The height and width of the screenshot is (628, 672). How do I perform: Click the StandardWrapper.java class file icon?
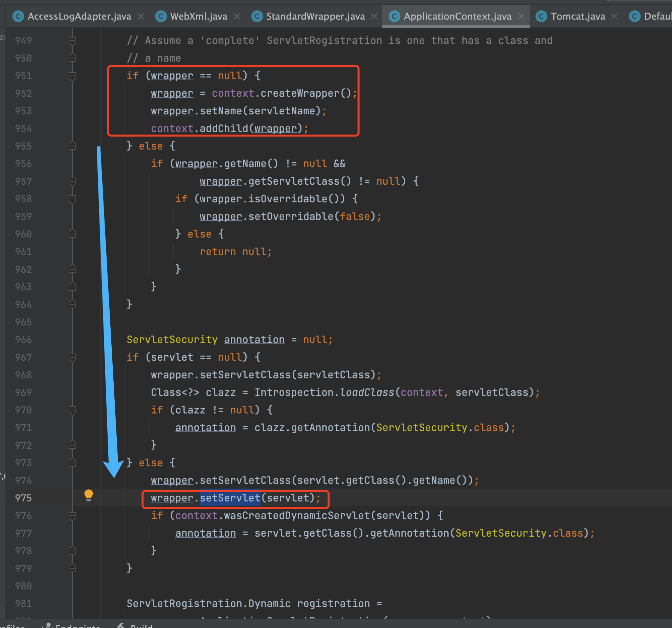tap(257, 16)
